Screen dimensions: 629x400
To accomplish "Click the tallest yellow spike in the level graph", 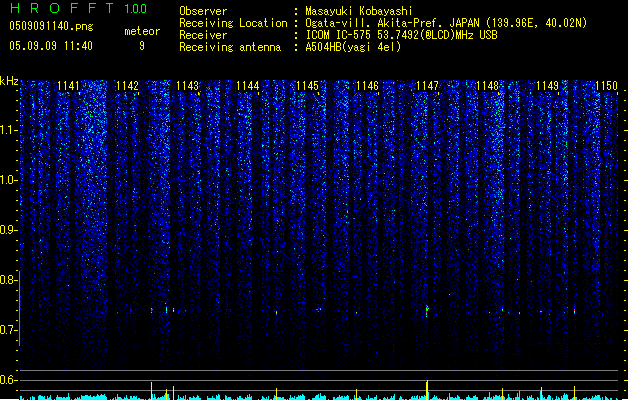I will [x=427, y=390].
